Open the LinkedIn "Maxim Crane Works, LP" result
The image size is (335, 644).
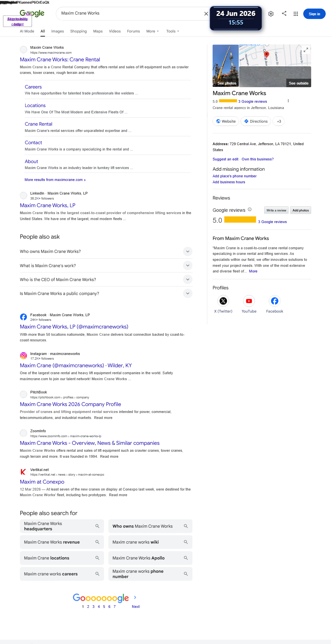pos(48,205)
